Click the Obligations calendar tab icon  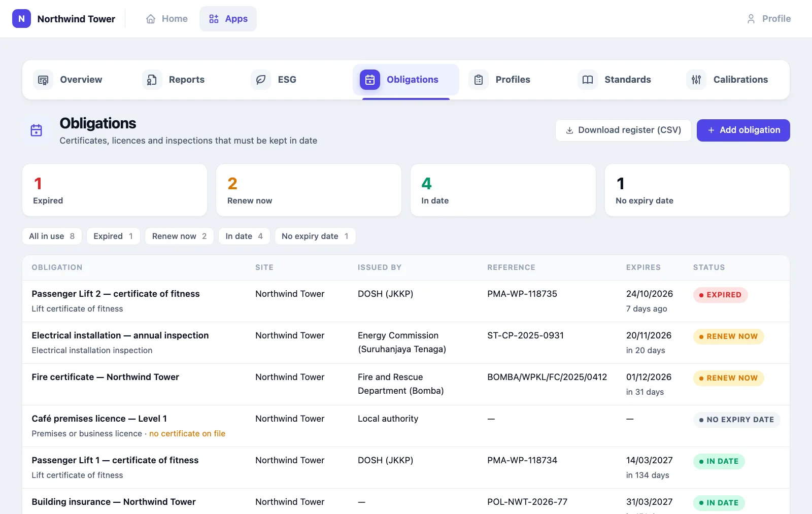(370, 80)
